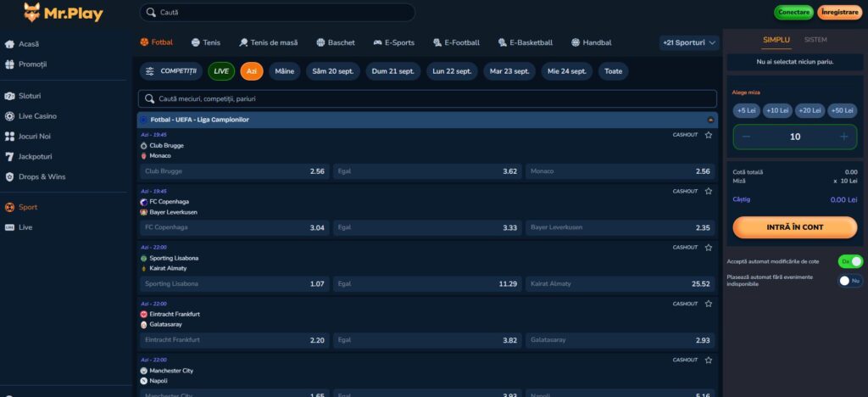
Task: Favorite the FC Copenhaga match star
Action: (x=709, y=191)
